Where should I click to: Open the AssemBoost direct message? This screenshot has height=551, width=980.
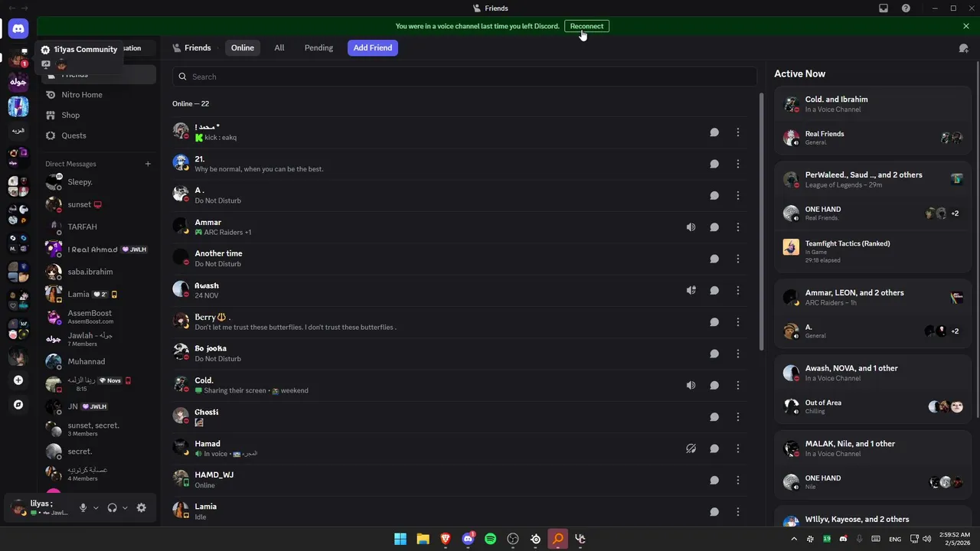coord(99,317)
